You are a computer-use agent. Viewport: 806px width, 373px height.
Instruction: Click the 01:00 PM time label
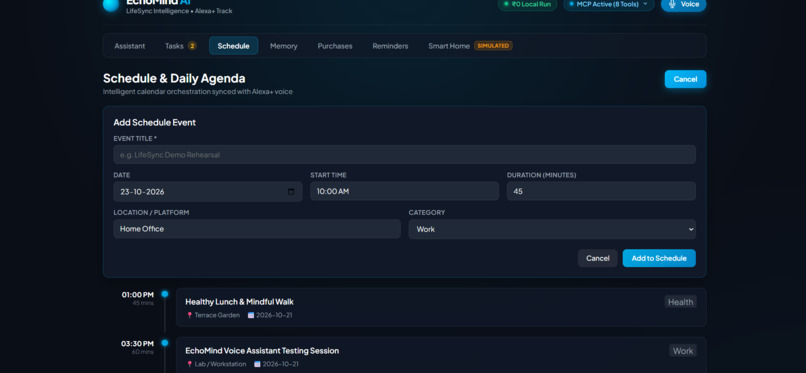[138, 295]
